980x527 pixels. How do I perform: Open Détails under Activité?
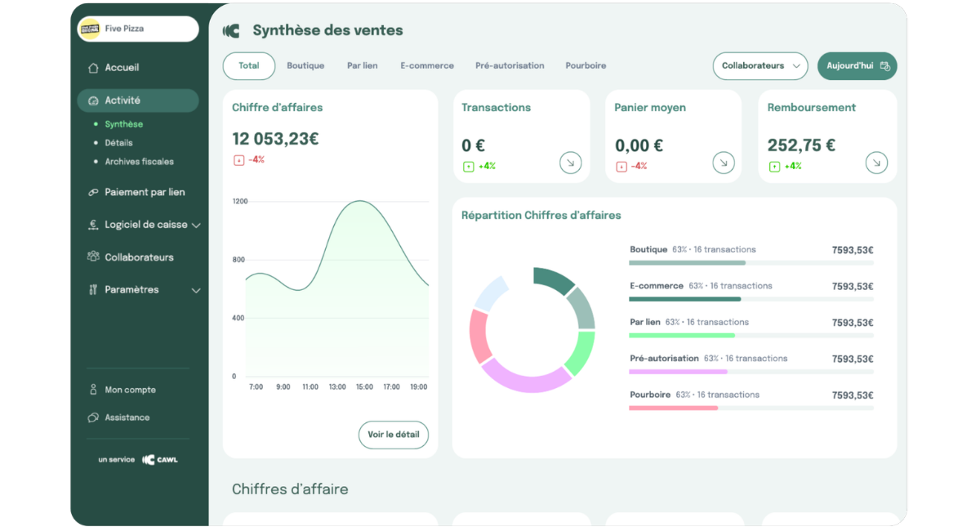(x=118, y=143)
